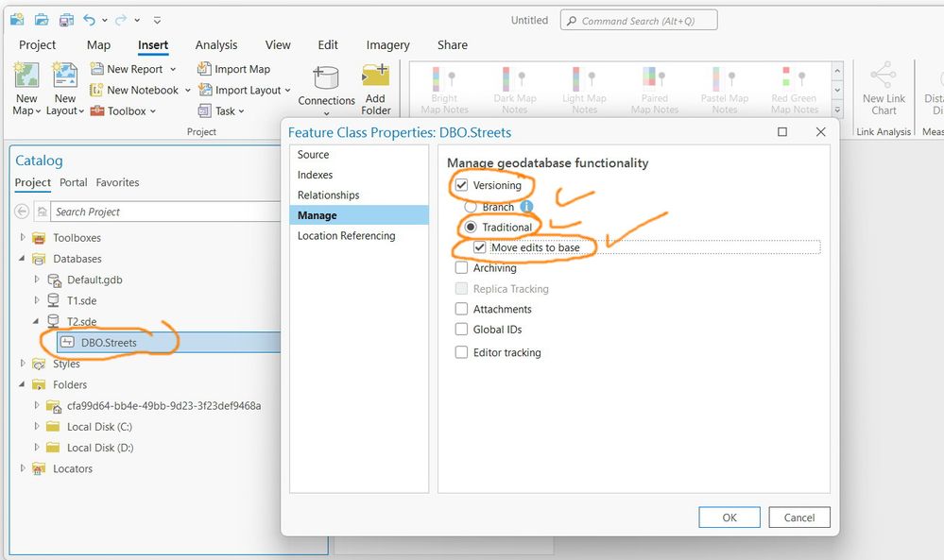
Task: Open the Imagery ribbon tab
Action: (x=387, y=44)
